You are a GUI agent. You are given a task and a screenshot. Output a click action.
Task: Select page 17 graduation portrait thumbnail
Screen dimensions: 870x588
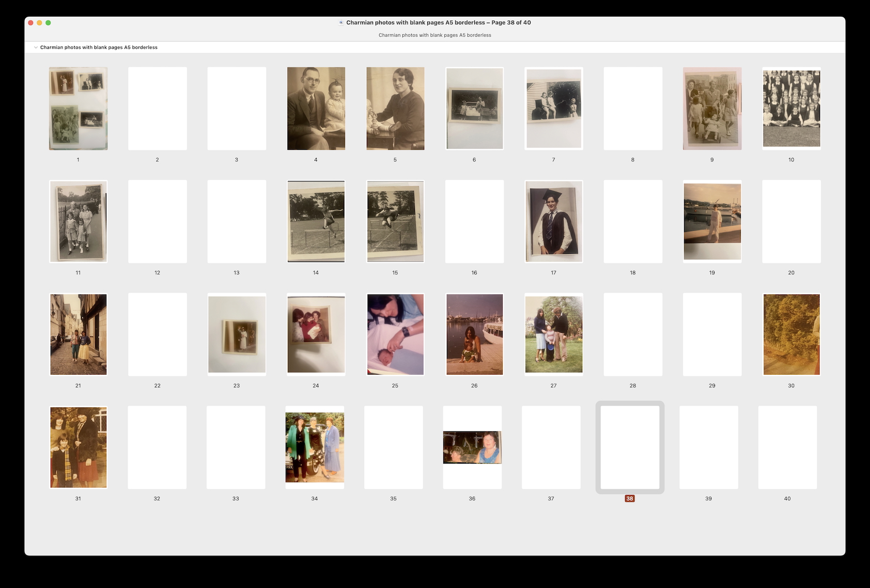pos(553,221)
